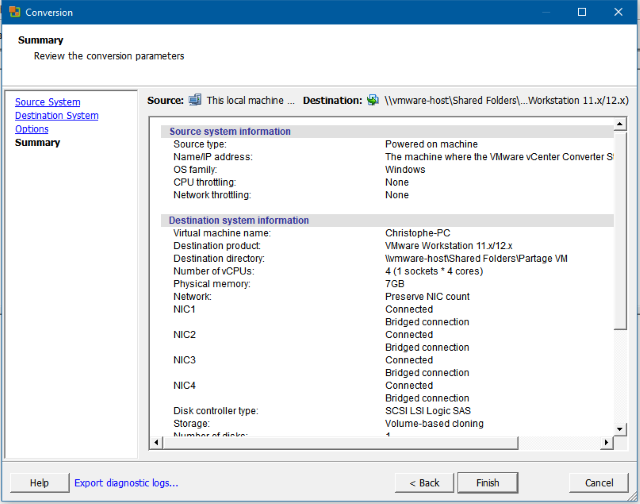Go to the Source System step
Viewport: 640px width, 504px height.
click(x=47, y=102)
